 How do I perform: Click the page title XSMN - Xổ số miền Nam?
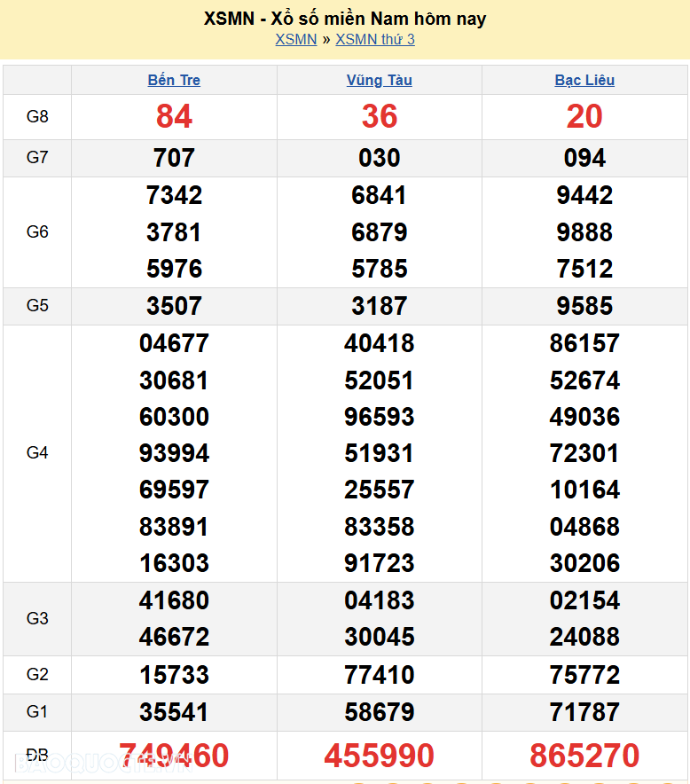coord(345,19)
